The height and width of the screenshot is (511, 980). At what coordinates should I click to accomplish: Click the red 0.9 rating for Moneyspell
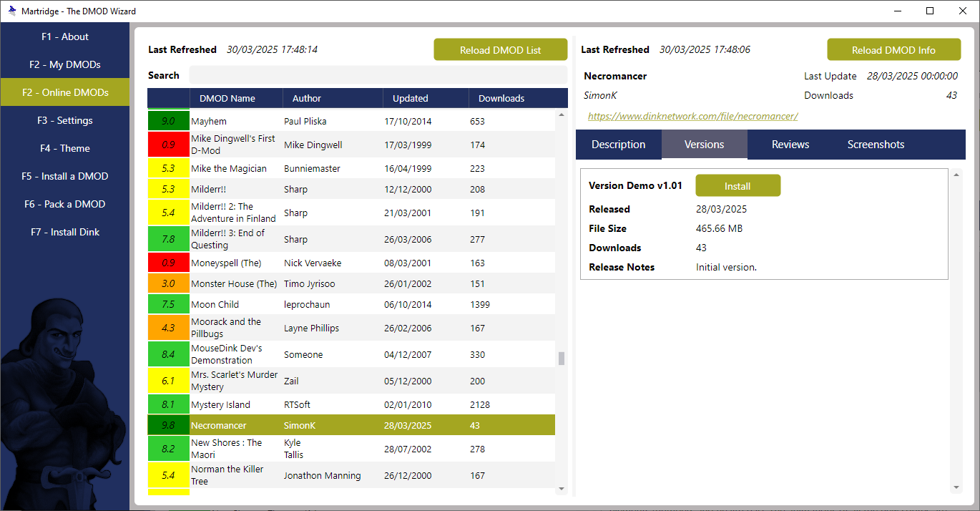pyautogui.click(x=169, y=263)
